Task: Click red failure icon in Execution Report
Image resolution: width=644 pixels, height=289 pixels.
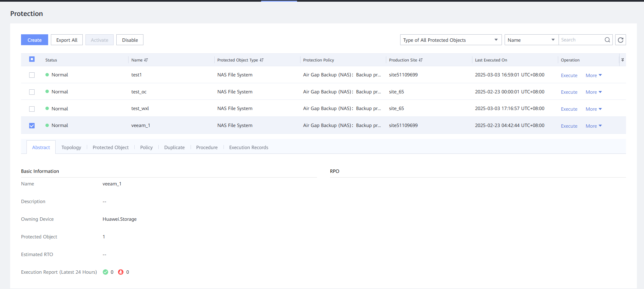Action: click(121, 272)
